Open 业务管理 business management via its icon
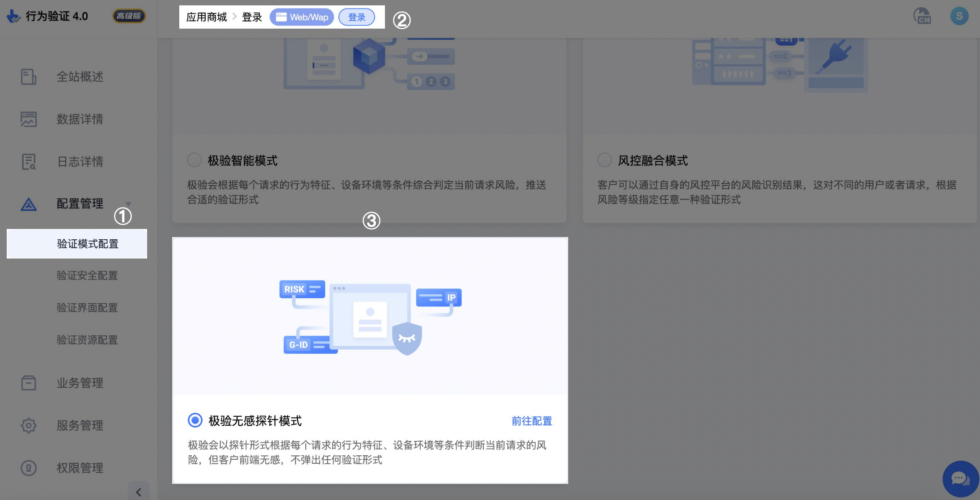Image resolution: width=980 pixels, height=500 pixels. click(x=28, y=383)
